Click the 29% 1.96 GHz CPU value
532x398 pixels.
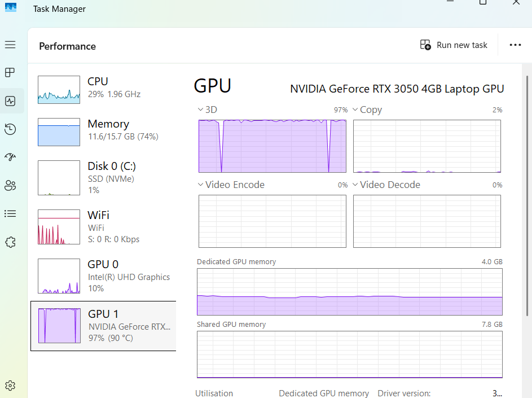coord(114,94)
